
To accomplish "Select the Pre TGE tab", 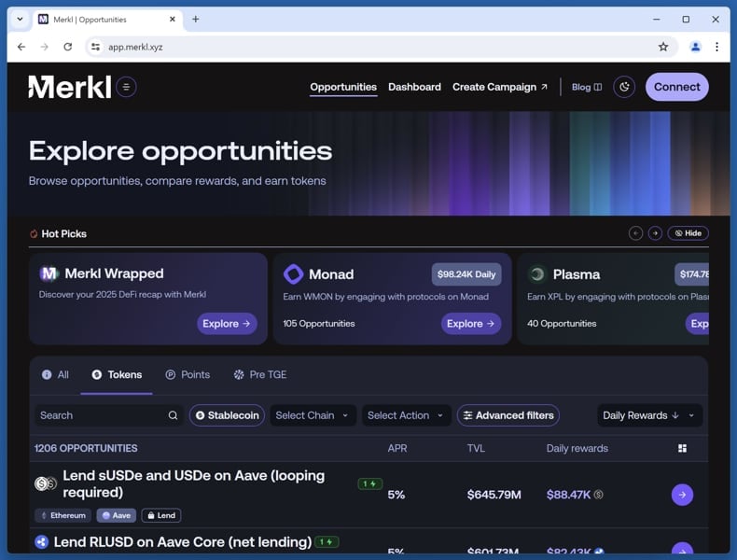I will (x=260, y=375).
